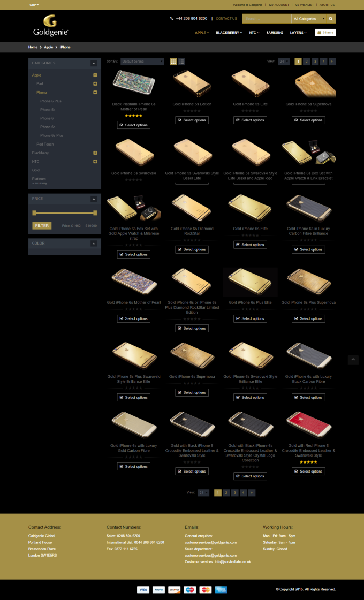Open the GBP currency dropdown
The image size is (364, 600).
tap(34, 5)
